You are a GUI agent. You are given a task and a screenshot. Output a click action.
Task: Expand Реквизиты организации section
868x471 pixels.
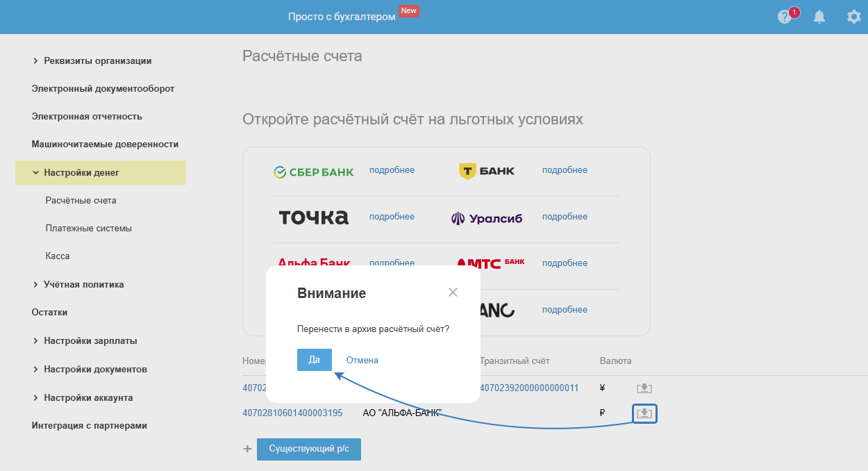(x=35, y=61)
